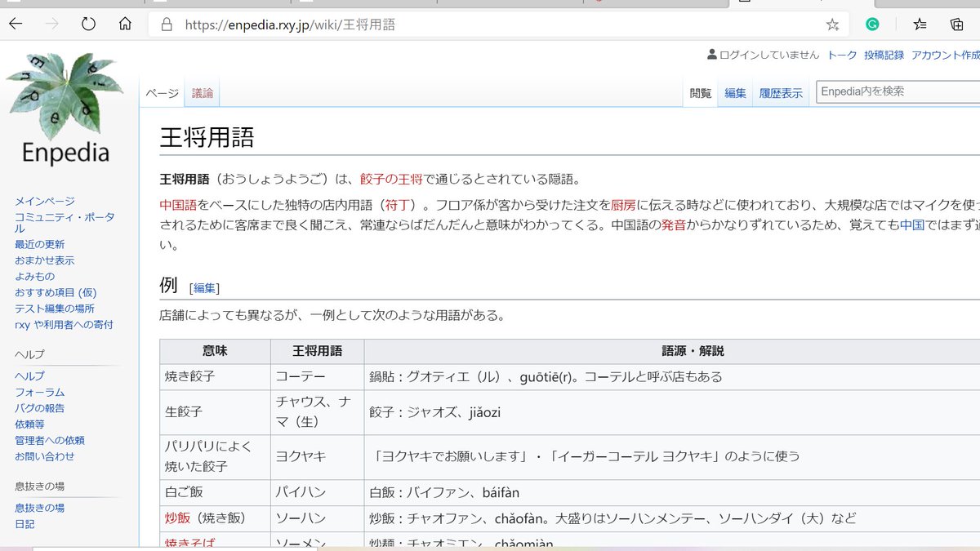Click the ヨクヤキ table cell

[x=317, y=457]
